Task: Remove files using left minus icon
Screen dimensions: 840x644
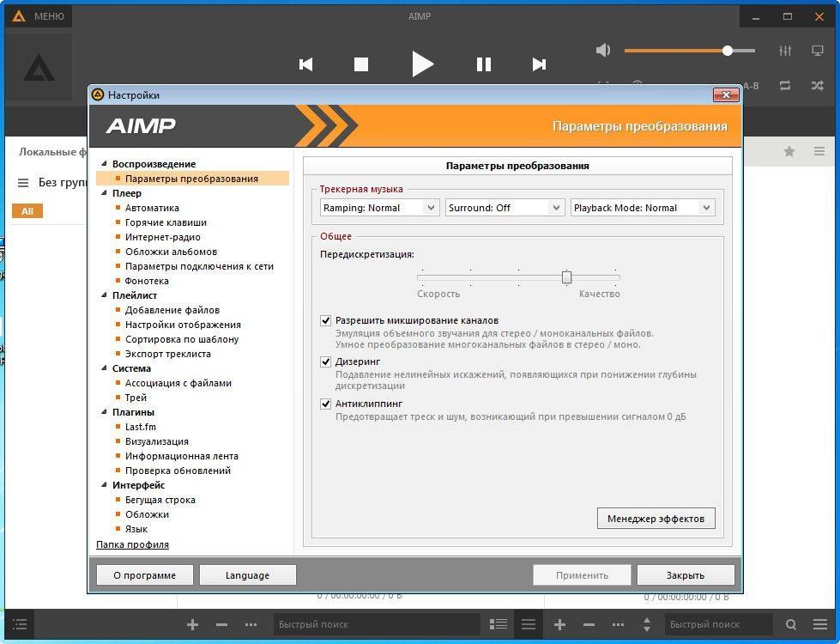Action: (221, 624)
